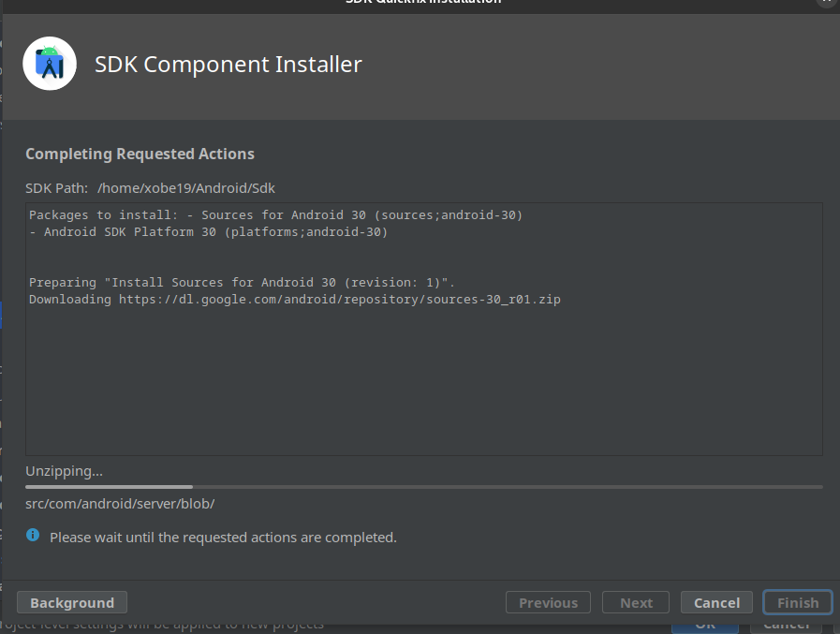Click the Completing Requested Actions heading
840x634 pixels.
140,154
